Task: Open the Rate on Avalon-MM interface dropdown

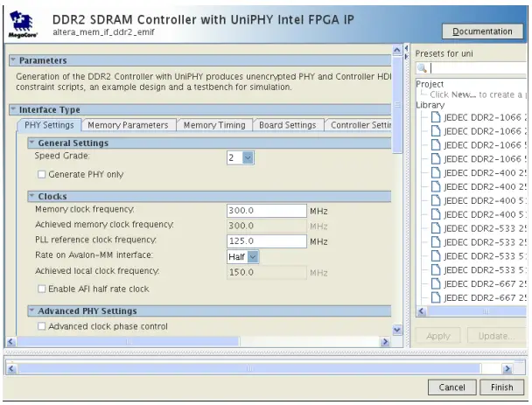Action: coord(253,257)
